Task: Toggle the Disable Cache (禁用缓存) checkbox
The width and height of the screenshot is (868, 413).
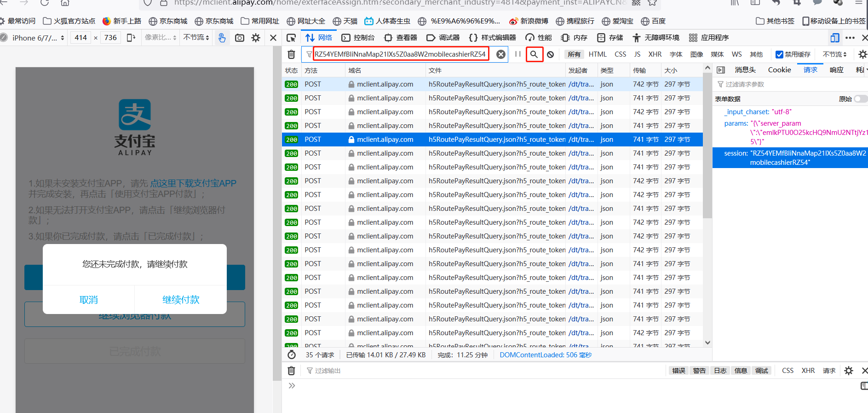Action: tap(779, 54)
